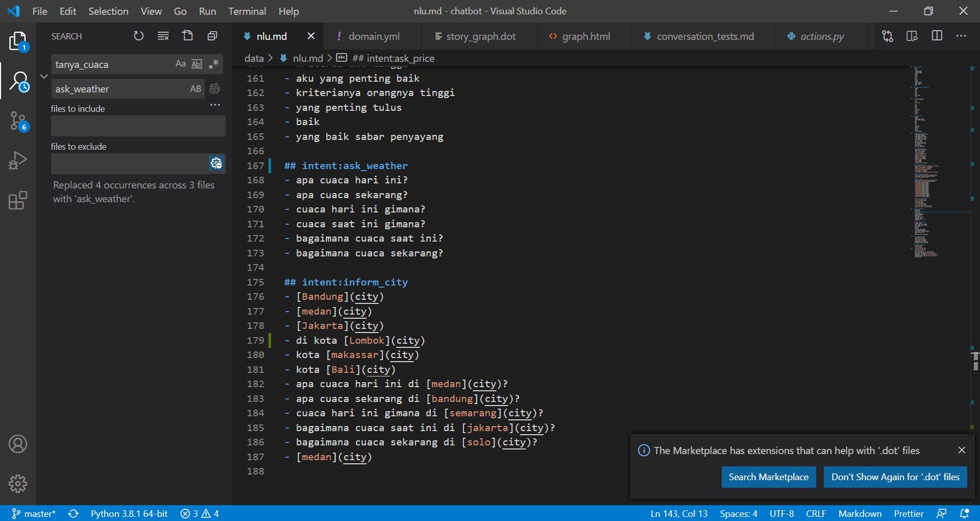The image size is (980, 521).
Task: Split the editor using the toolbar icon
Action: pyautogui.click(x=938, y=36)
